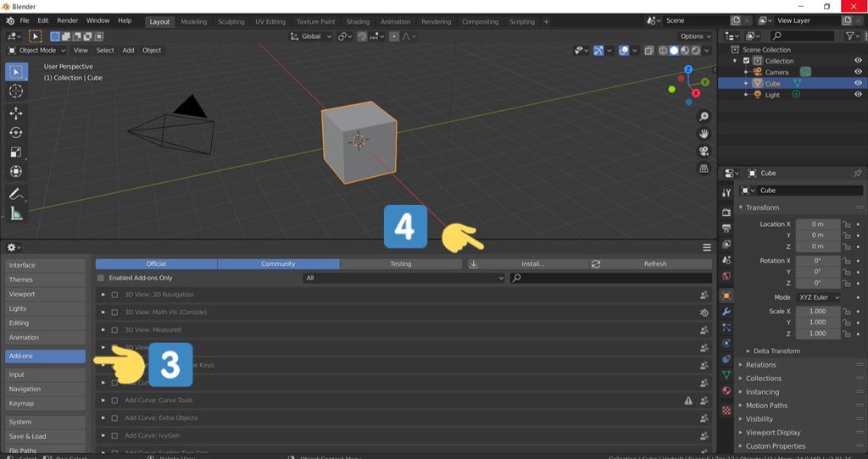Enable the 3D View: 3D Navigation add-on
Viewport: 868px width, 459px height.
tap(114, 295)
